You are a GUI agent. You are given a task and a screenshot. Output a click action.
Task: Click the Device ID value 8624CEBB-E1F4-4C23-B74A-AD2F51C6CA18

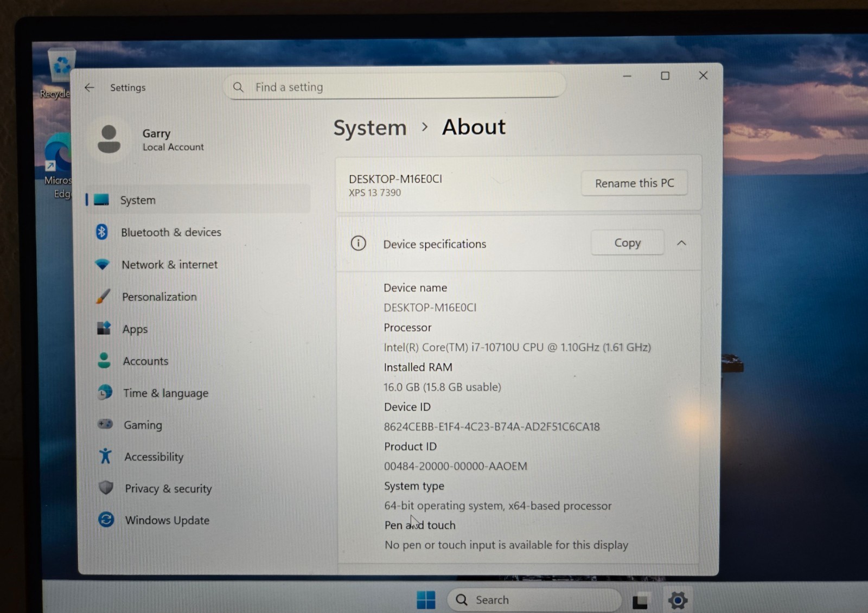[492, 426]
